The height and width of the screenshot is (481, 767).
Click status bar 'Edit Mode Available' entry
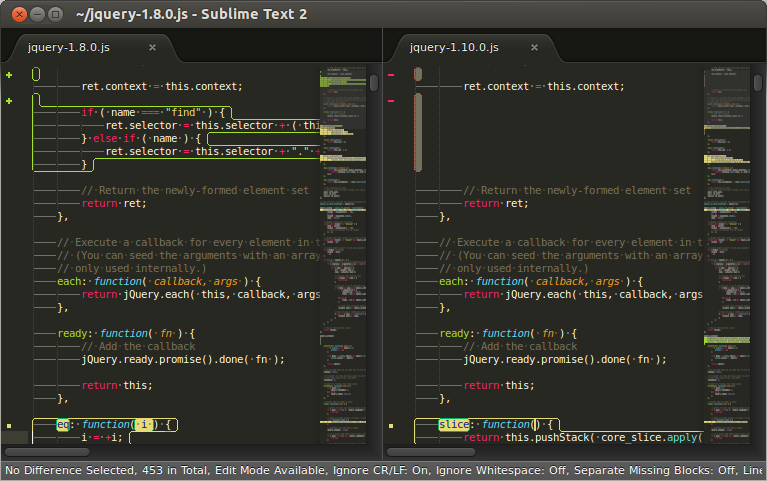(271, 470)
